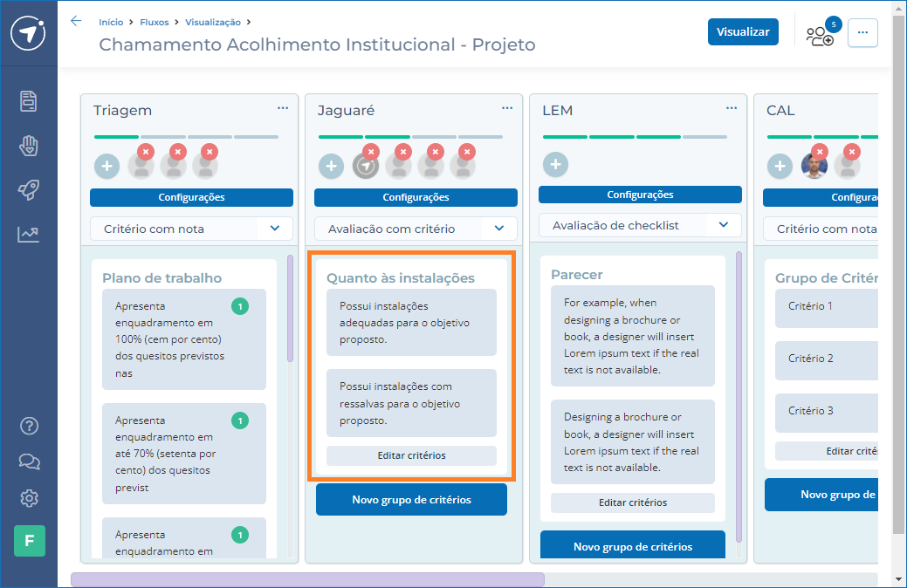Click Triagem criteria list vertical scrollbar

click(291, 309)
